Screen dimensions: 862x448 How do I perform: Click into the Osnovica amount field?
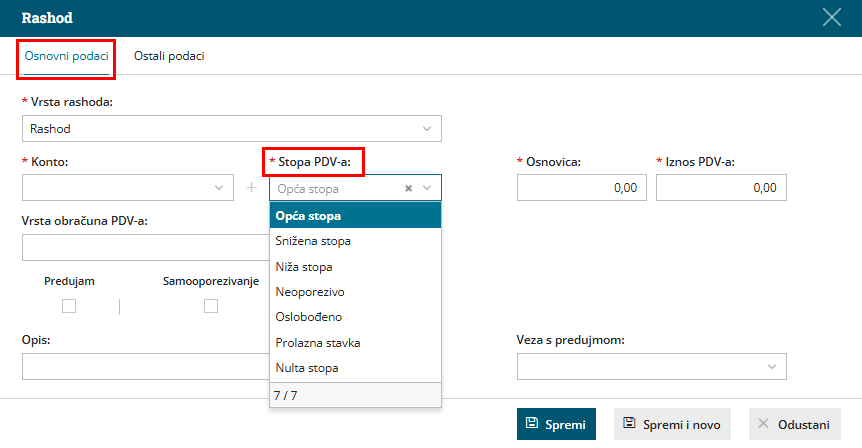click(582, 188)
